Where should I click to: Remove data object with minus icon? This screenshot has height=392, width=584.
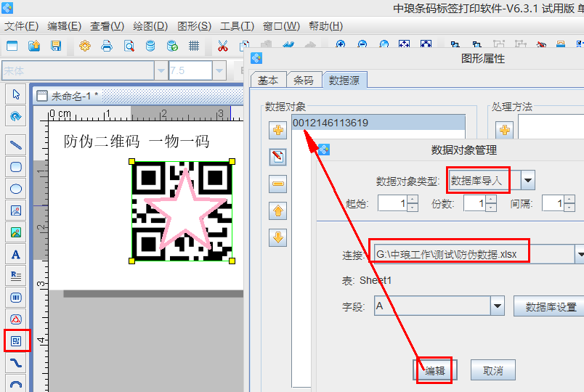point(278,184)
